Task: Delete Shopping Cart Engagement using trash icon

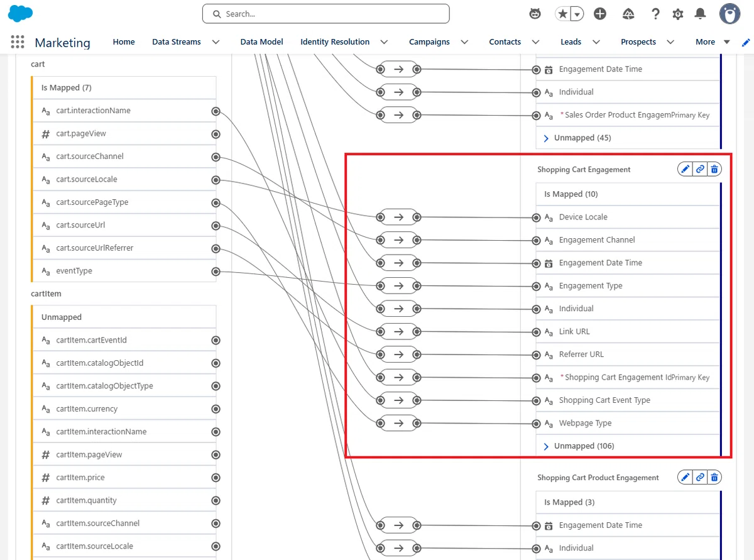Action: click(714, 169)
